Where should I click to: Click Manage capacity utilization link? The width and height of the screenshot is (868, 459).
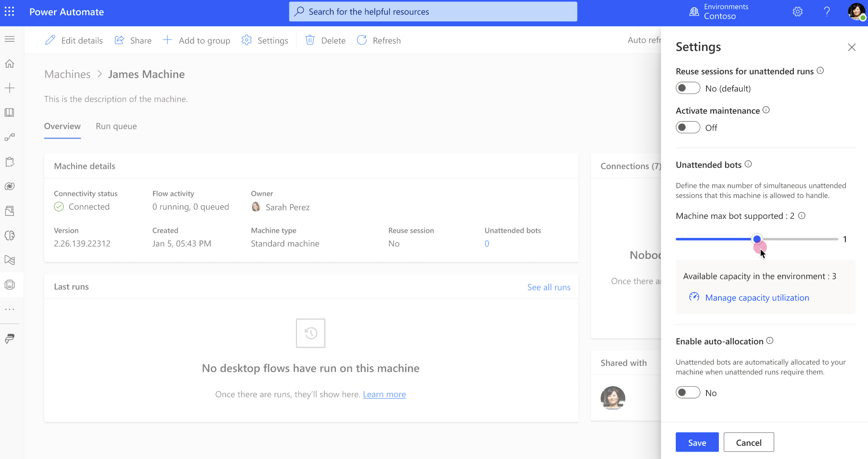tap(757, 297)
